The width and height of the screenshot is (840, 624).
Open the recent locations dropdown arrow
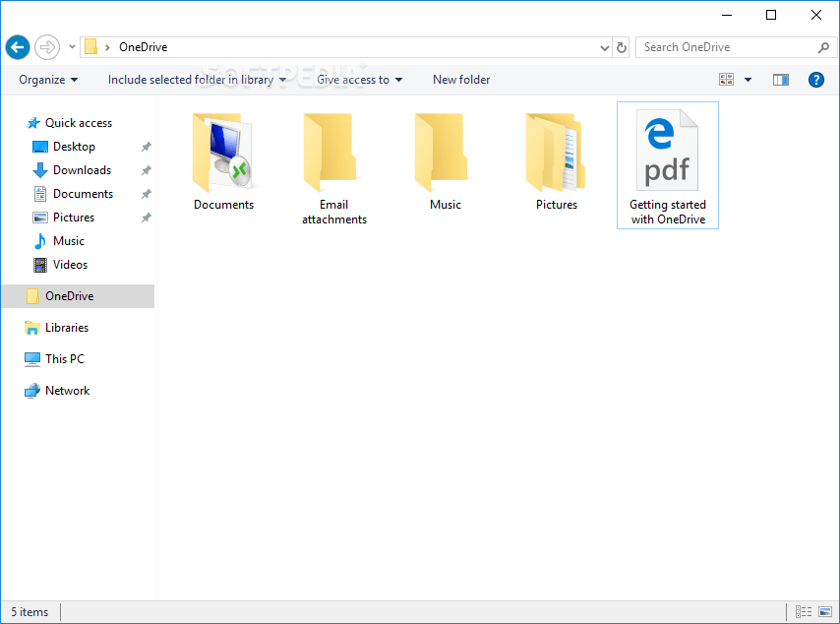(72, 47)
